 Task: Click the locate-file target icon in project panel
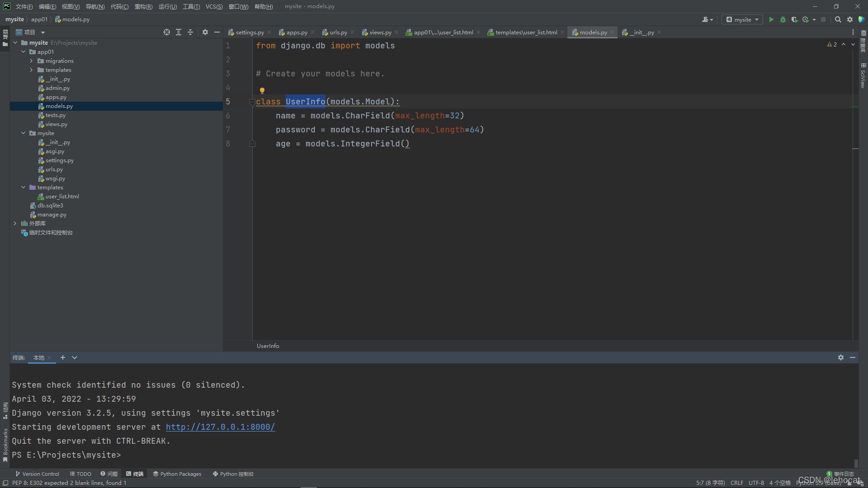click(x=167, y=32)
